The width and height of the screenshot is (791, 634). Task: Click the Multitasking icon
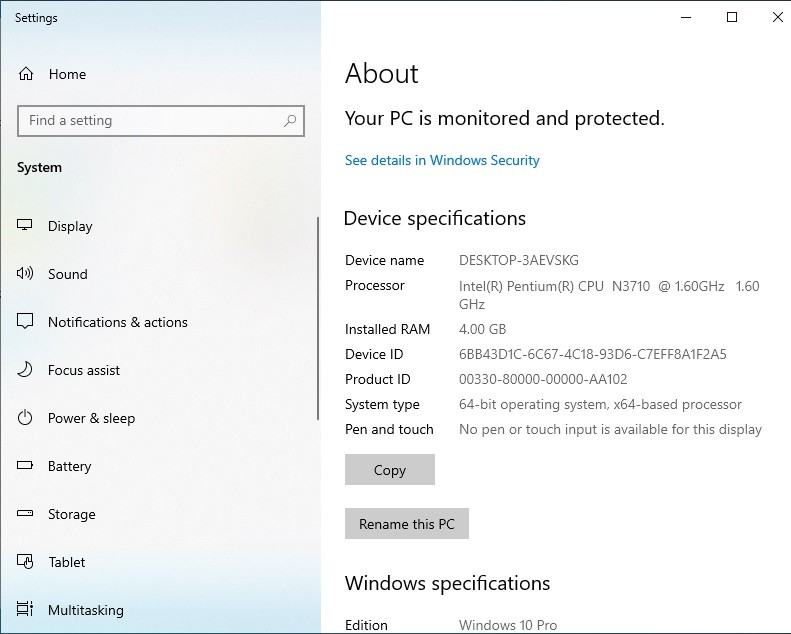[26, 610]
